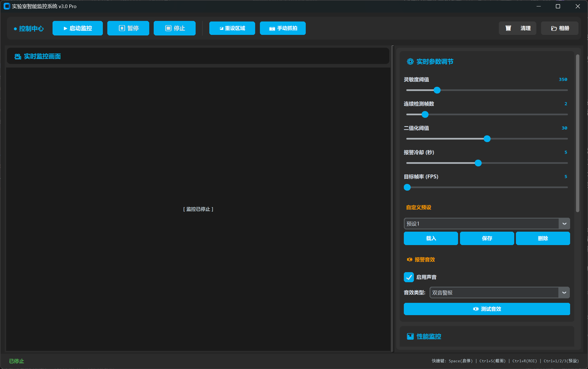Uncheck the 启用声音 checkbox

[409, 277]
